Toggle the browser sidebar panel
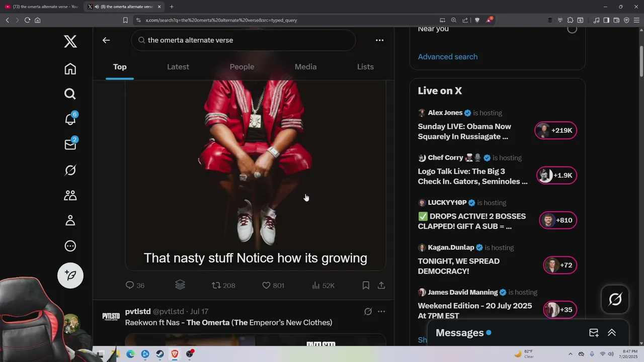Screen dimensions: 644x362 (606, 20)
